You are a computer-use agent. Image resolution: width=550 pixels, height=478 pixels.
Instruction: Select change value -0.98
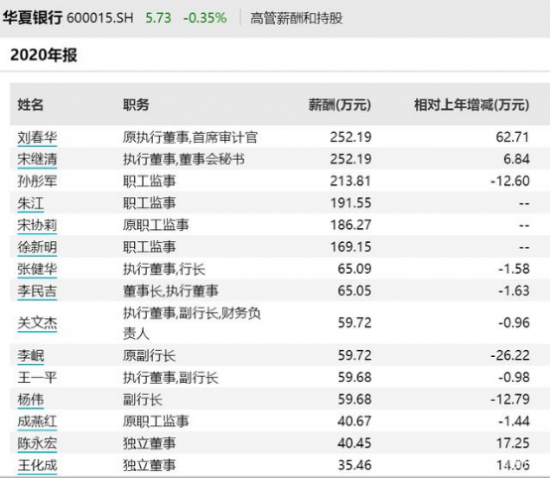[x=514, y=378]
